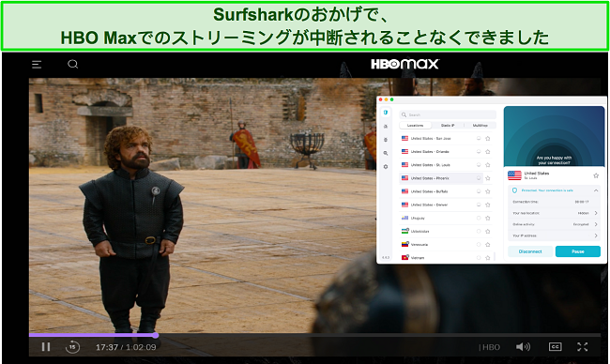This screenshot has width=610, height=364.
Task: Click Phoenix server load indicator
Action: (x=479, y=178)
